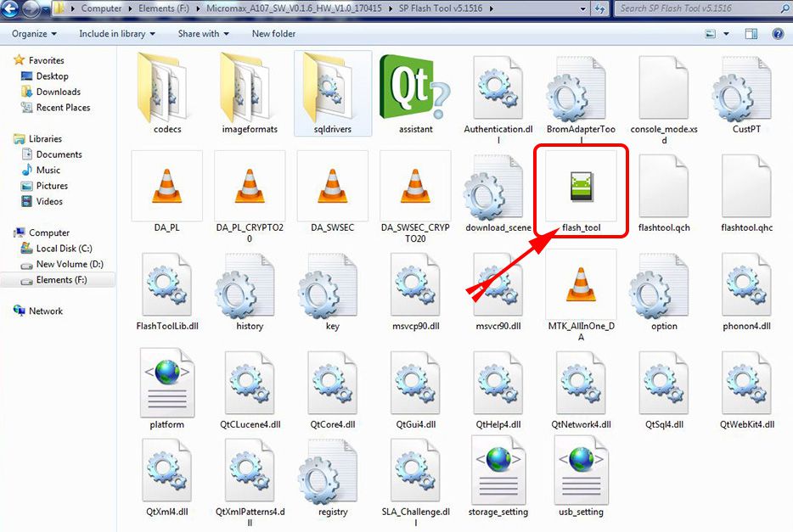The height and width of the screenshot is (532, 793).
Task: Open the codecs folder
Action: [167, 94]
